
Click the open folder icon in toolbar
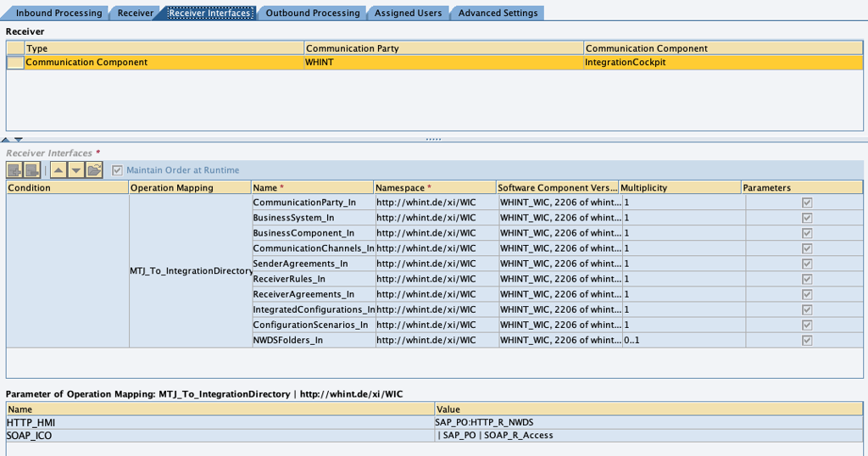click(94, 170)
